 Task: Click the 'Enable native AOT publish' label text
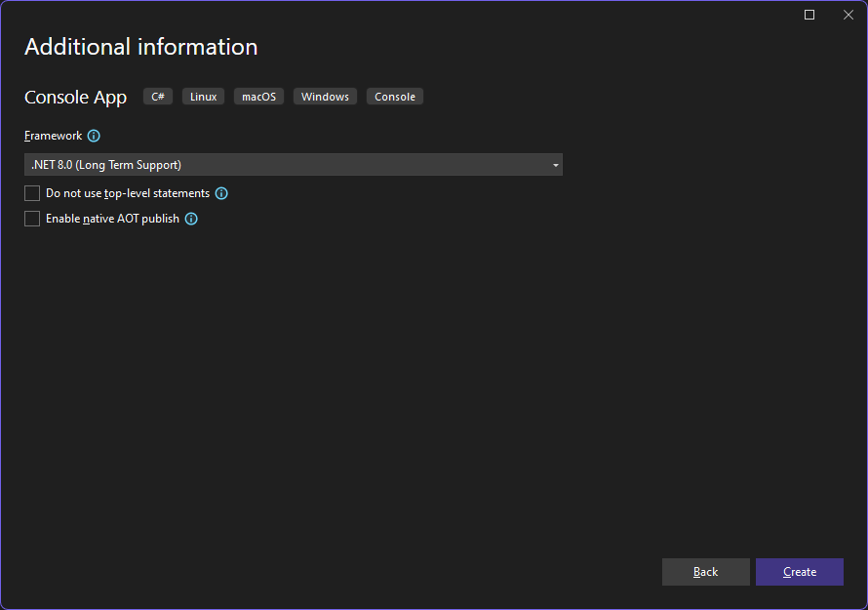pos(112,219)
